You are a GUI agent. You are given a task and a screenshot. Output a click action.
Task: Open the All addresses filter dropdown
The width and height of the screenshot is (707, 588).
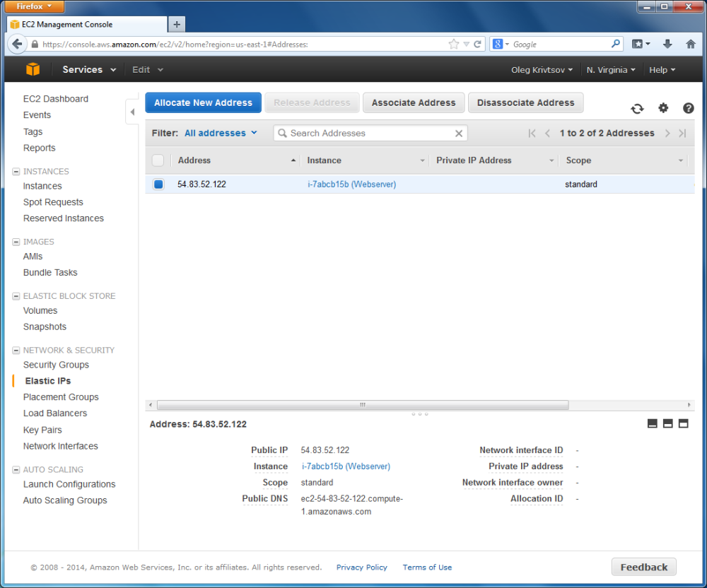click(221, 134)
